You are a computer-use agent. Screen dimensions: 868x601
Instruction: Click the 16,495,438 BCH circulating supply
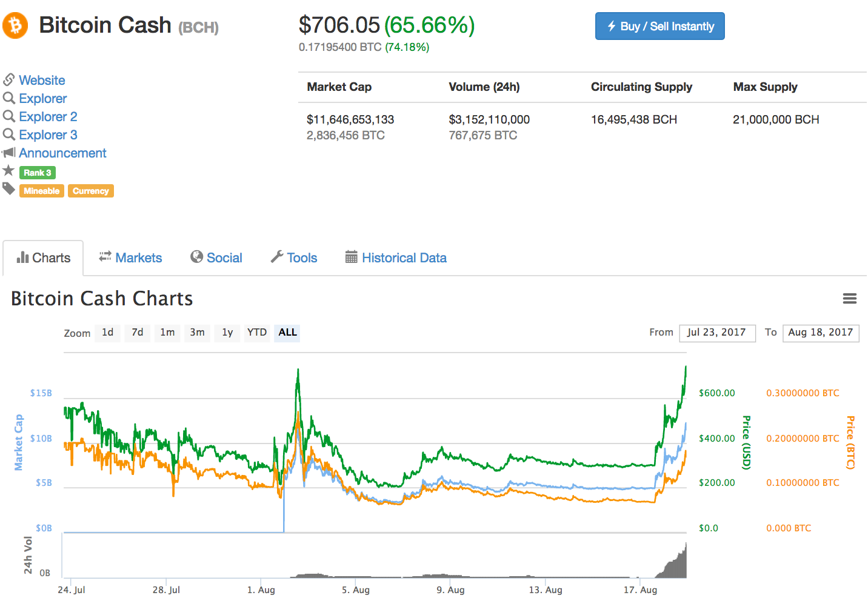click(x=634, y=119)
